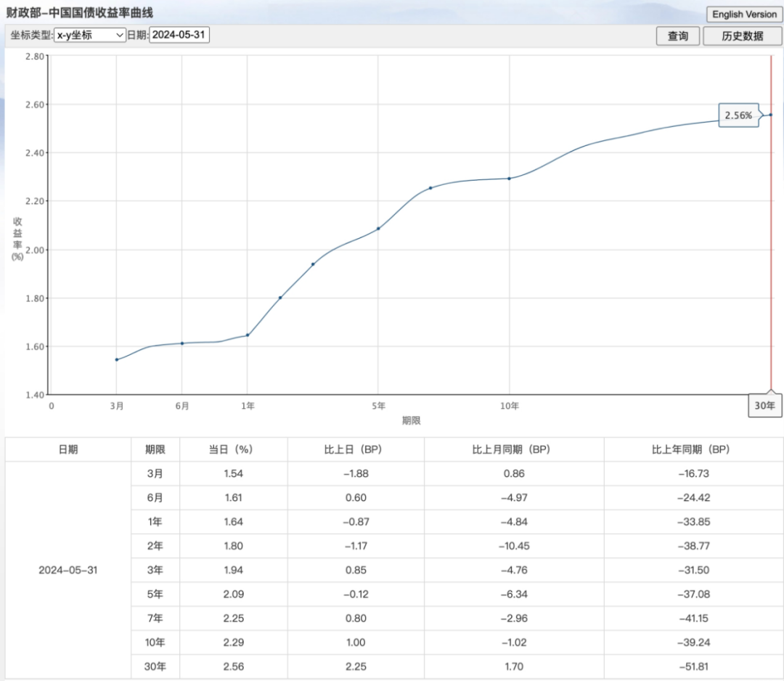The height and width of the screenshot is (681, 784).
Task: Click the 30年 axis marker label
Action: (x=764, y=406)
